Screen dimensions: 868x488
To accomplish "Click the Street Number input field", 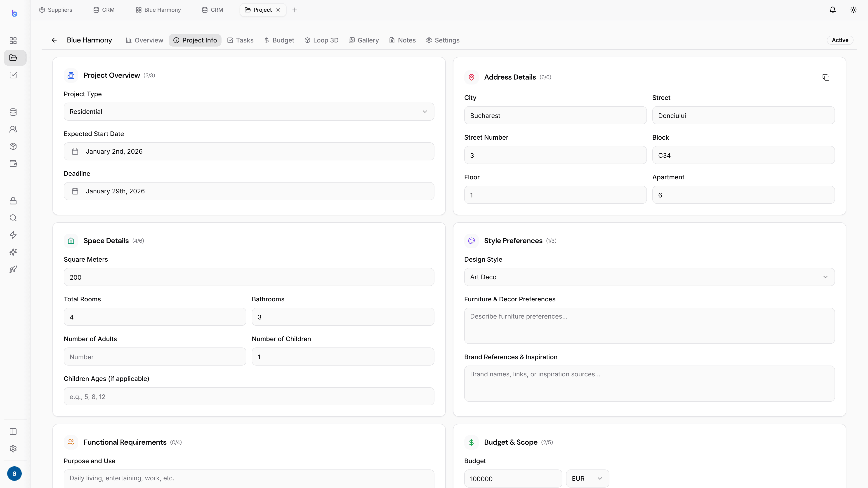I will 555,155.
